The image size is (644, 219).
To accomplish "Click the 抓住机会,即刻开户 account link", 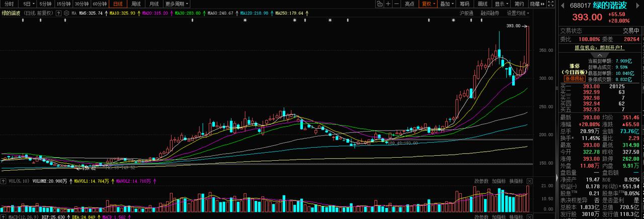I will tap(599, 48).
